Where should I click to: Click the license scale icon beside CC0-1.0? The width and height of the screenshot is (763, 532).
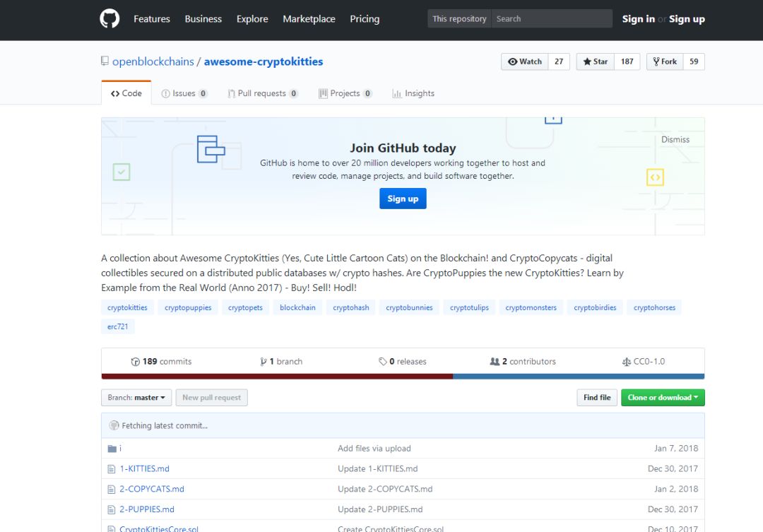tap(626, 362)
